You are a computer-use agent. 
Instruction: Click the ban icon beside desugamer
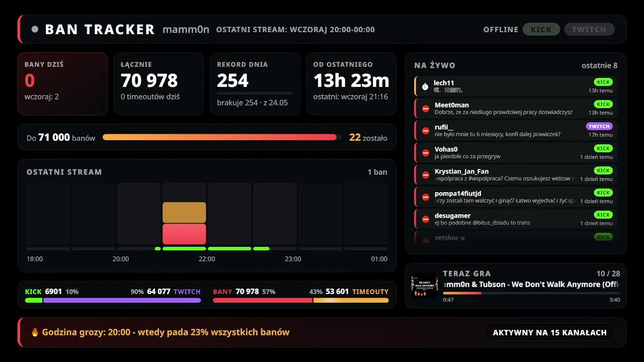(x=426, y=219)
